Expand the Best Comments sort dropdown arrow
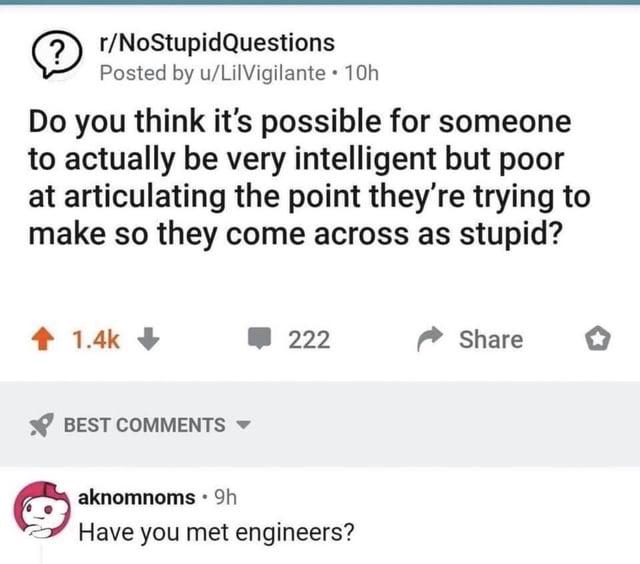Viewport: 640px width, 564px height. click(x=243, y=424)
